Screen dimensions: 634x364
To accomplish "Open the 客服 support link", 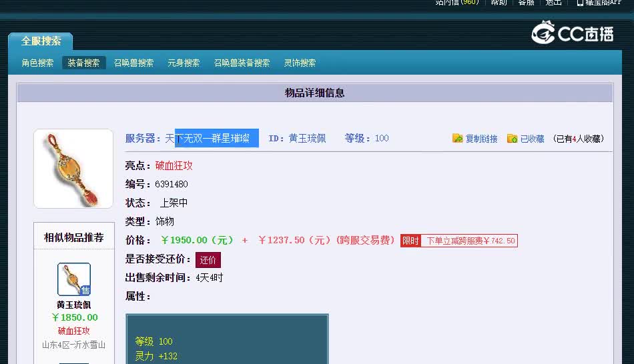I will 526,3.
